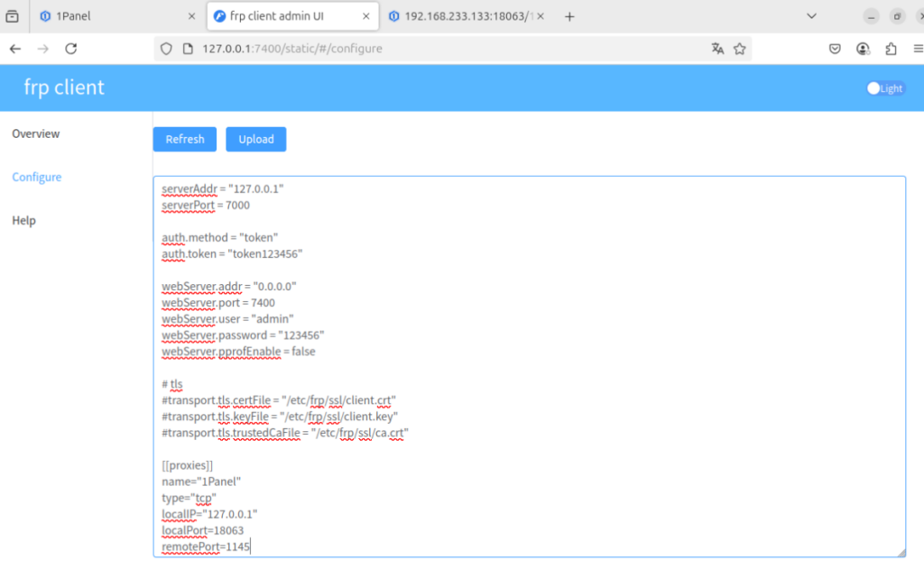Click the webServer.pprofEnable = false line

(x=238, y=352)
